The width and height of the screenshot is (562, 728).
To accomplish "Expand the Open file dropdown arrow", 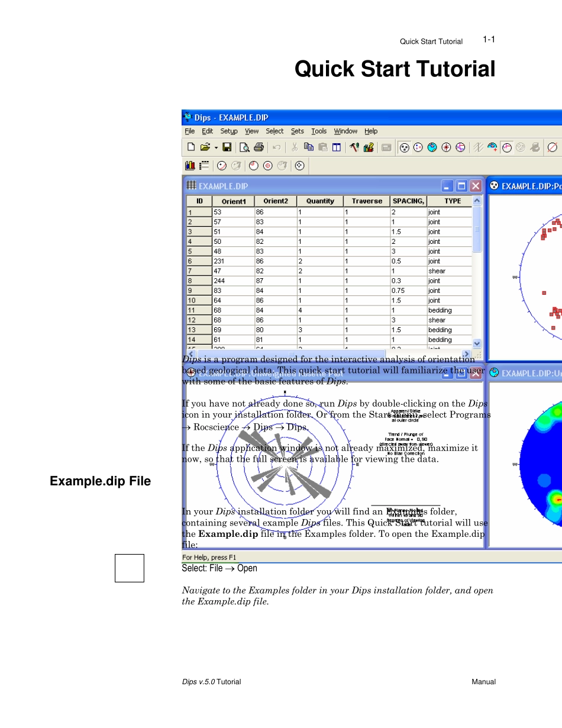I will pyautogui.click(x=216, y=147).
